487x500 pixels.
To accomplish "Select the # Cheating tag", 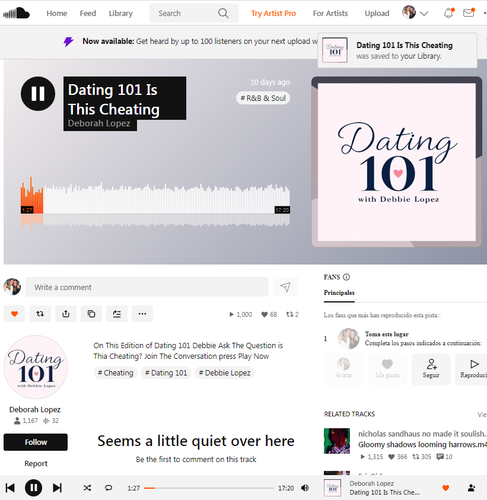I will 115,373.
